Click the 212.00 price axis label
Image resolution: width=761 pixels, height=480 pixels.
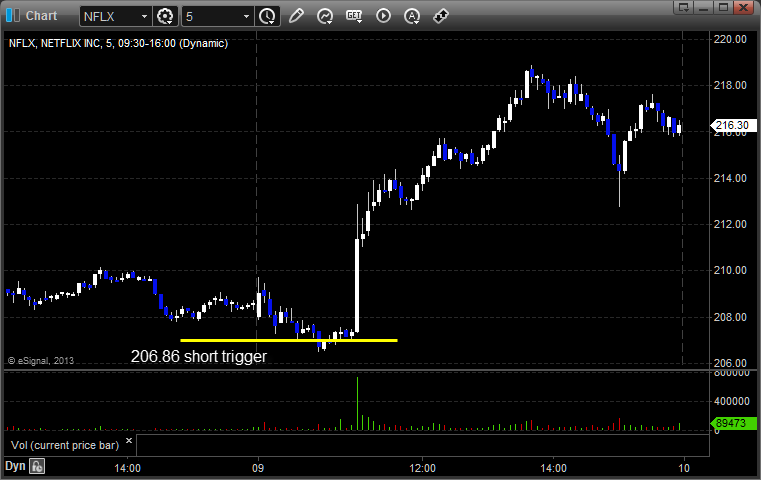pyautogui.click(x=730, y=224)
